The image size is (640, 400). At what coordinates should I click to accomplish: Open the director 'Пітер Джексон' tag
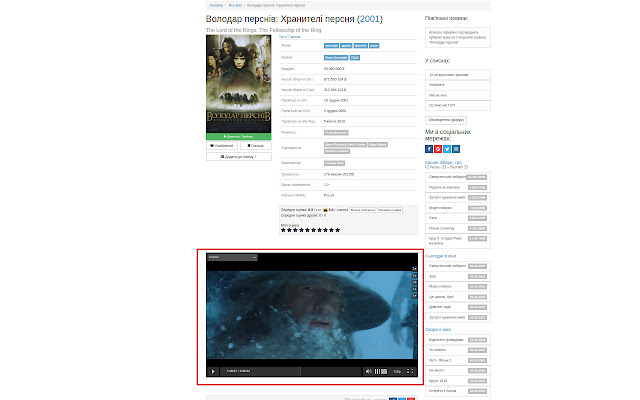click(x=336, y=133)
